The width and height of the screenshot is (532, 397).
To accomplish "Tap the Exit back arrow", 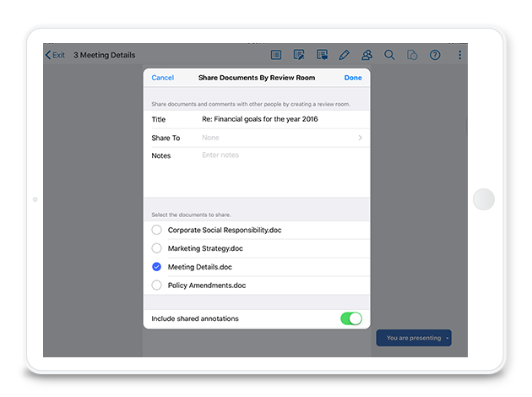I will coord(55,55).
